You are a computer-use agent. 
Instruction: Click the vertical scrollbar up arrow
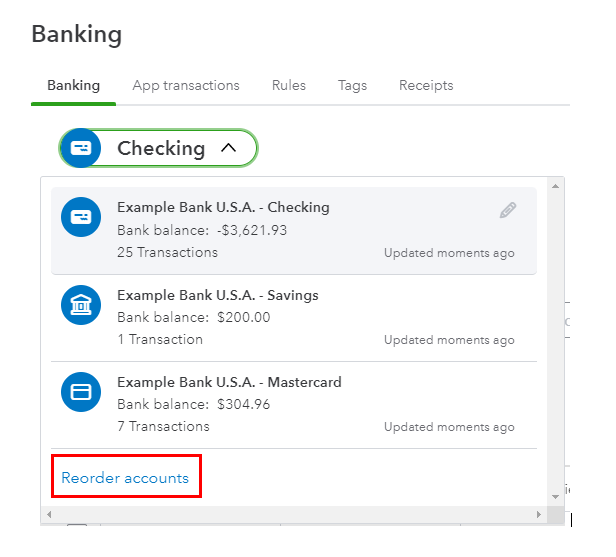tap(557, 186)
